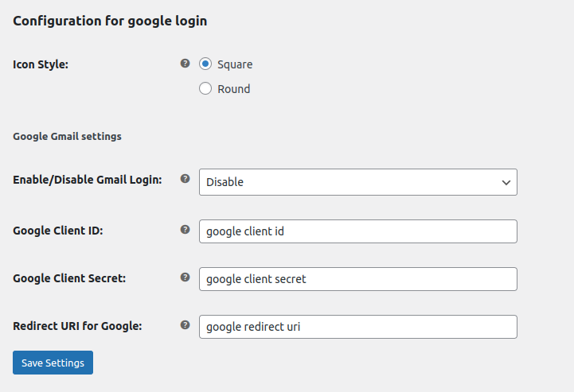
Task: Click the chevron arrow of Gmail Login select
Action: (506, 182)
